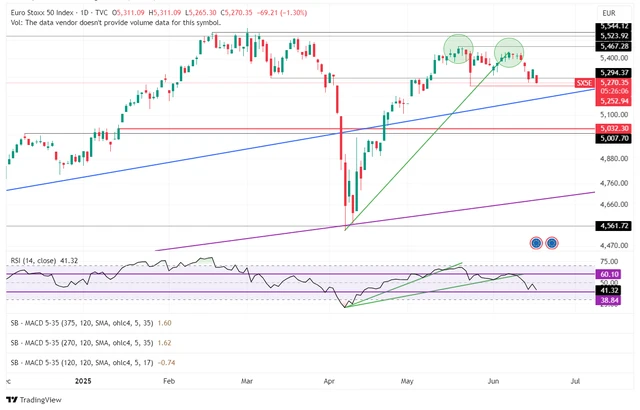
Task: Click the 05:26:06 countdown timer
Action: 613,91
